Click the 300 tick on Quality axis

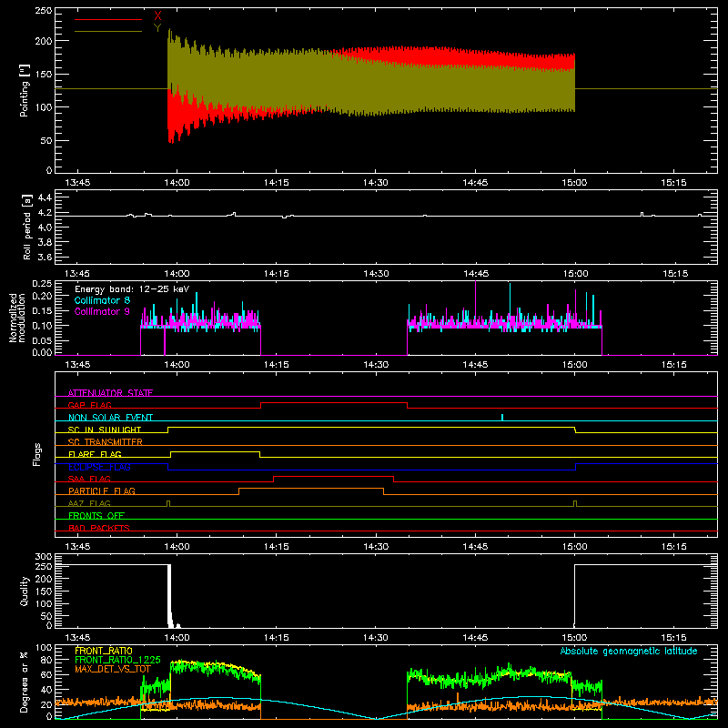pyautogui.click(x=44, y=556)
